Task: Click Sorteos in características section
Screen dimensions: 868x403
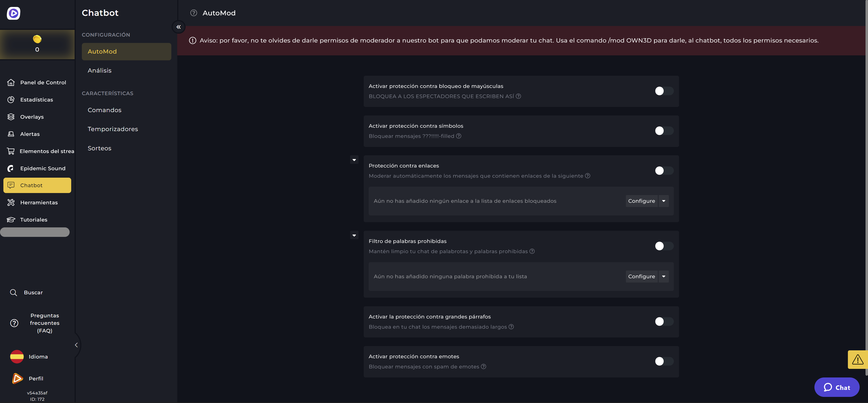Action: point(99,148)
